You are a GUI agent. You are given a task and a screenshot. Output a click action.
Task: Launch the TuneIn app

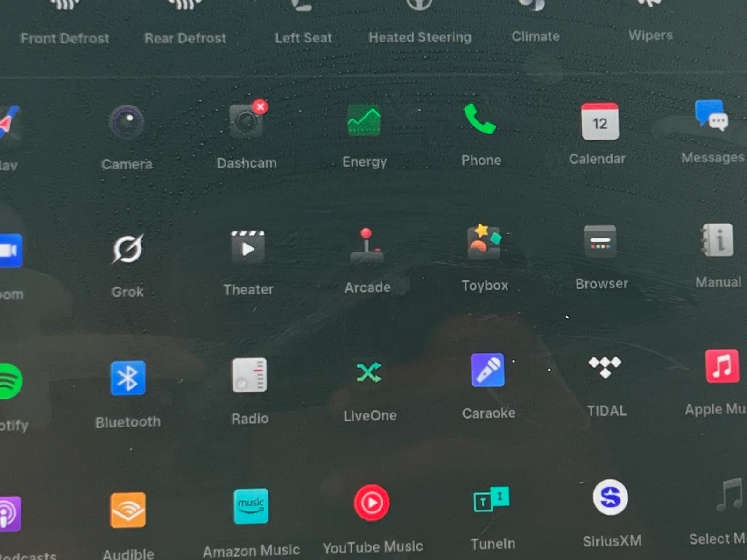point(492,500)
